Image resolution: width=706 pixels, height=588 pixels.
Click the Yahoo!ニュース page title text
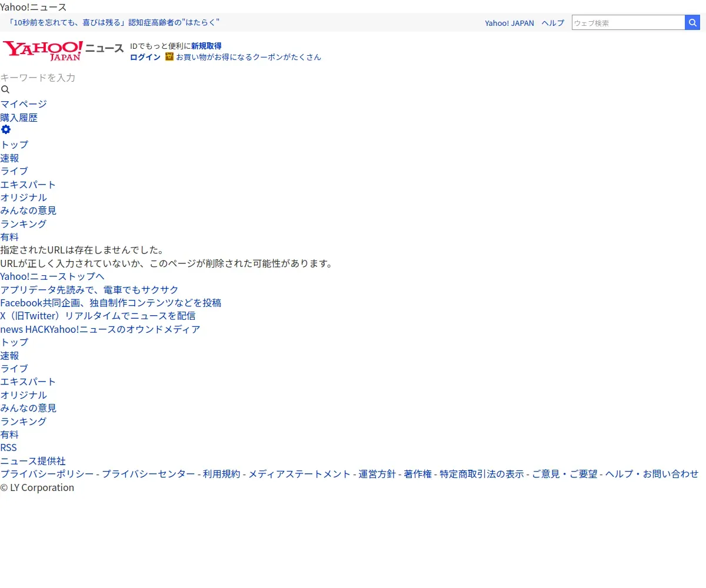34,7
